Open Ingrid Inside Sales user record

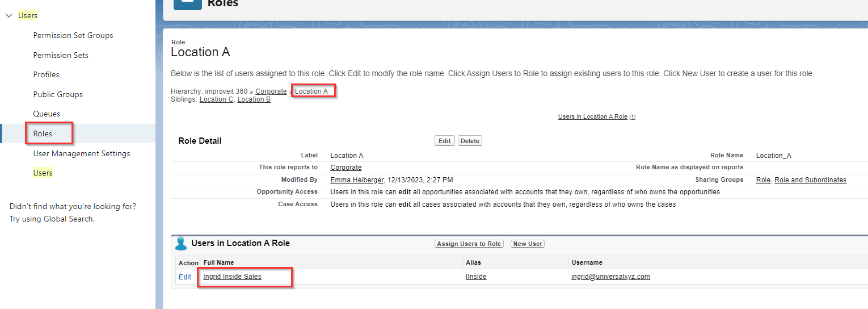click(233, 277)
